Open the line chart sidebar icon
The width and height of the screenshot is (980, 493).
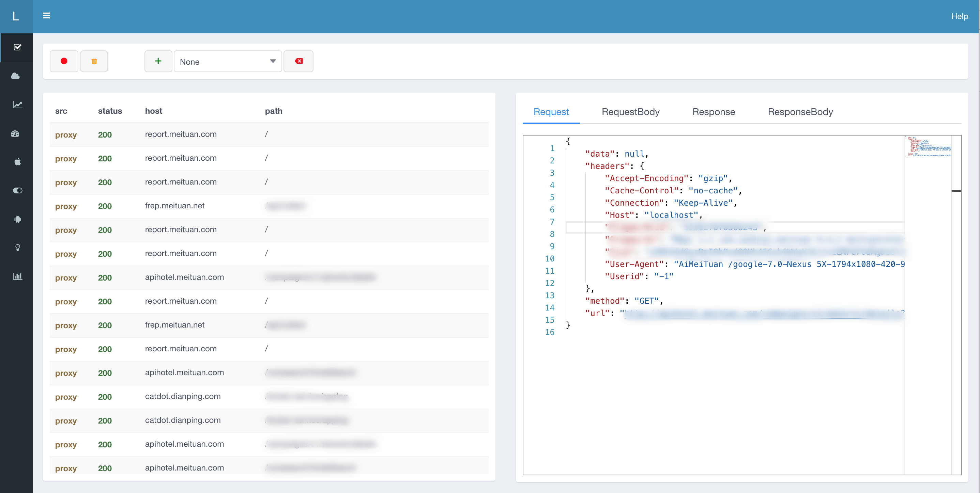click(17, 105)
